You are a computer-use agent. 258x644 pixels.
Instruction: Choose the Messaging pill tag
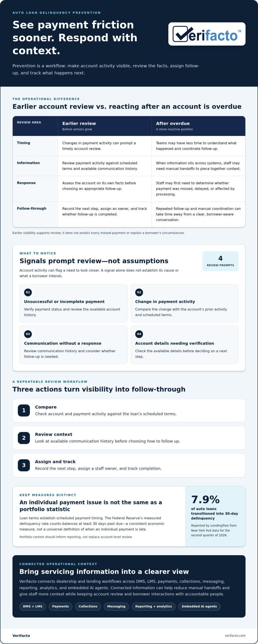pyautogui.click(x=116, y=607)
